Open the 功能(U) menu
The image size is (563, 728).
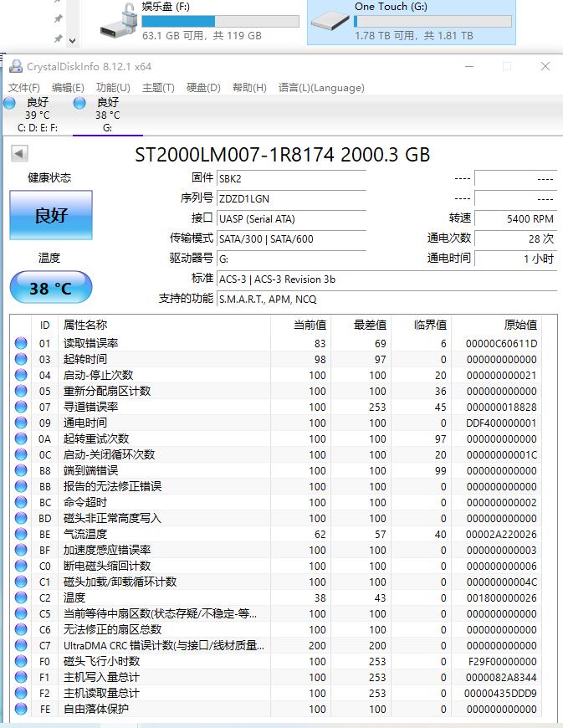coord(113,87)
